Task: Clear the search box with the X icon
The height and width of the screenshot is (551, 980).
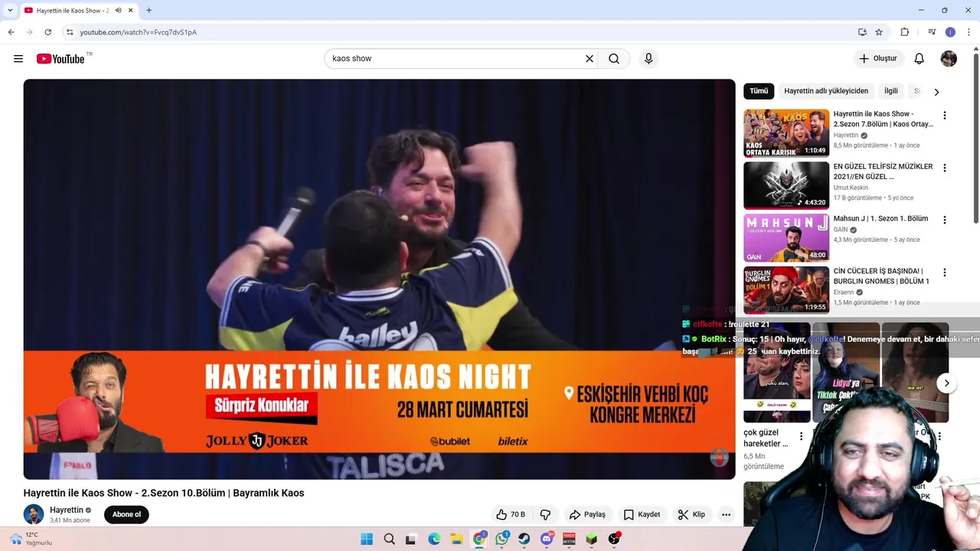Action: [590, 59]
